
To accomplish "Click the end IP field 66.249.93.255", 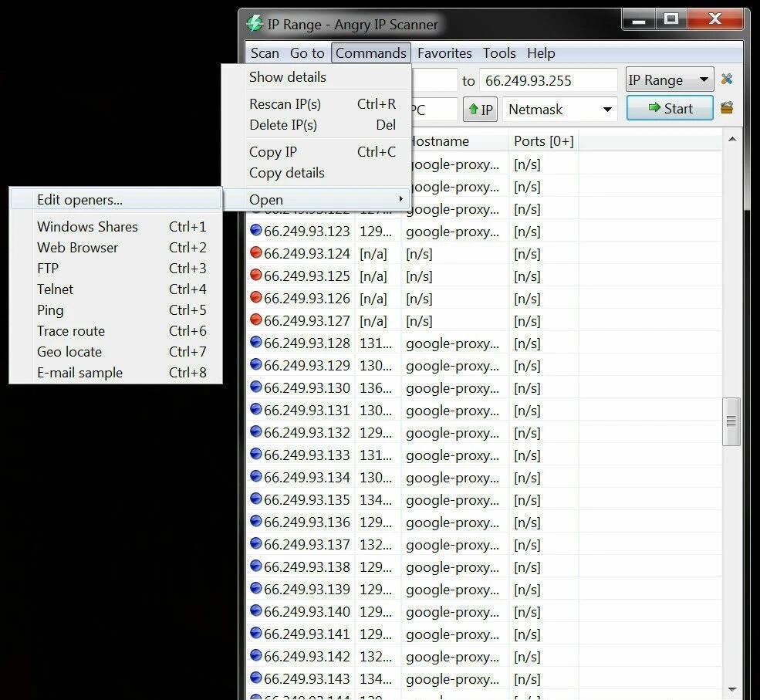I will click(x=548, y=80).
